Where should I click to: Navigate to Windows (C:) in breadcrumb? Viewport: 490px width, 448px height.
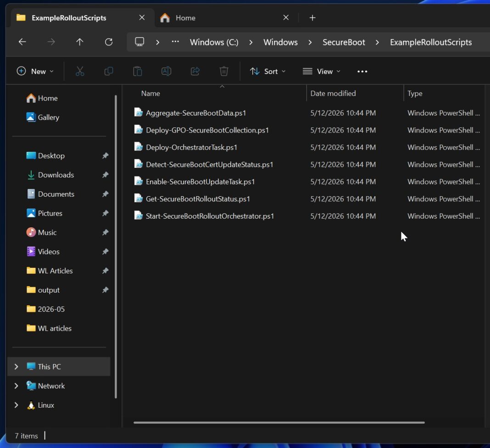point(214,42)
